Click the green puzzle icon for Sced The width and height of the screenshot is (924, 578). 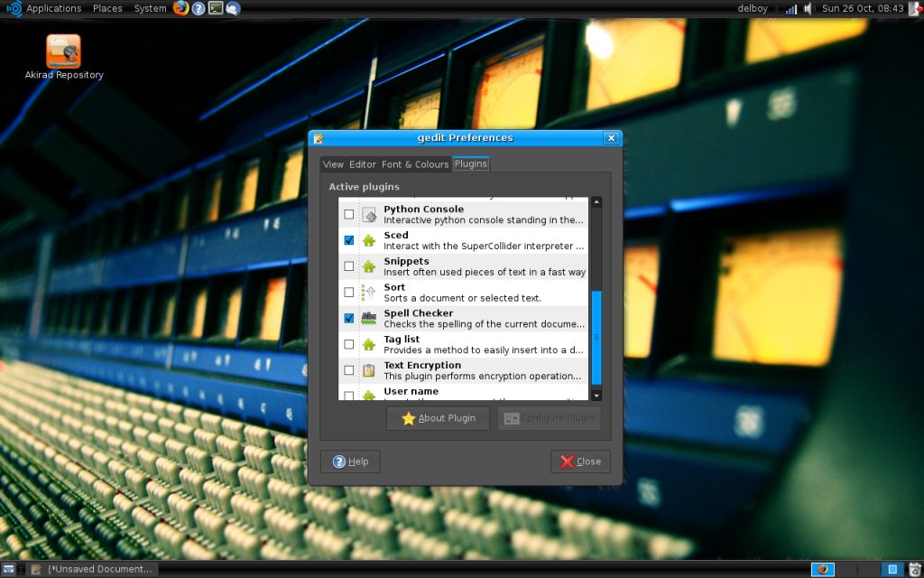[369, 240]
